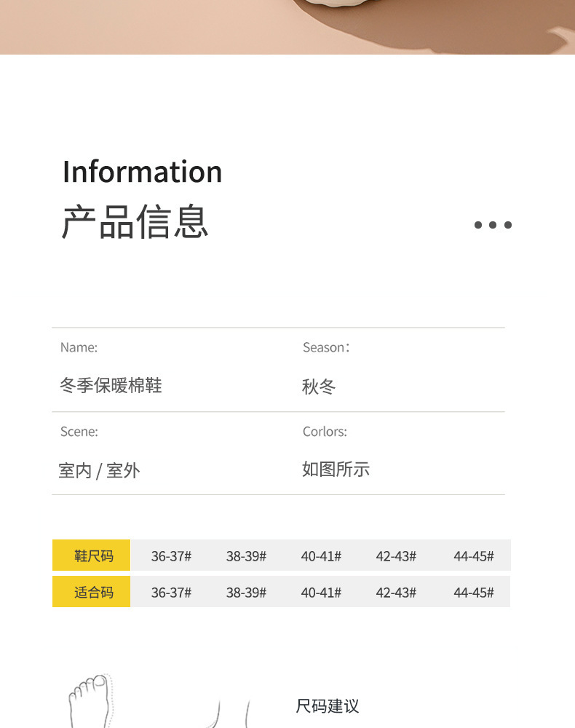
Task: Click the season value 秋冬
Action: click(319, 387)
